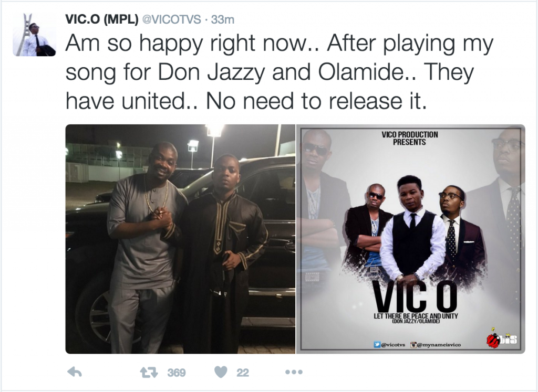538x392 pixels.
Task: Click the VICO PRODUCTION PRESENTS heading
Action: coord(410,138)
